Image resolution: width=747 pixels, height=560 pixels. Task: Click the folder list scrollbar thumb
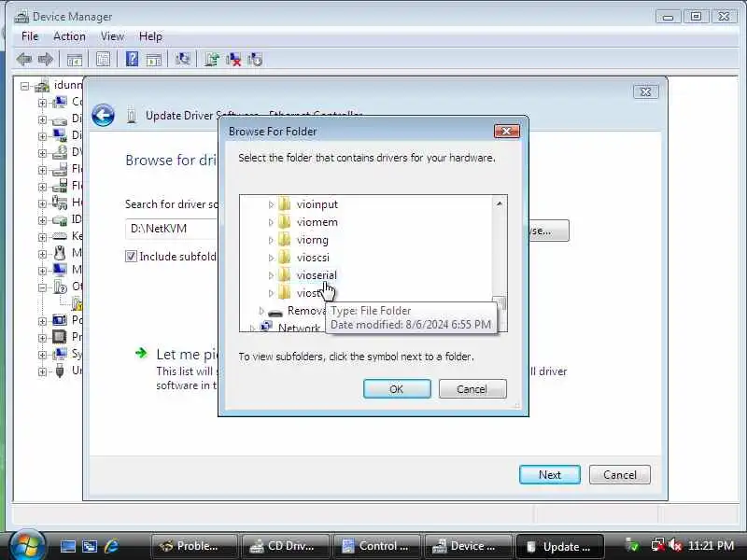coord(500,304)
